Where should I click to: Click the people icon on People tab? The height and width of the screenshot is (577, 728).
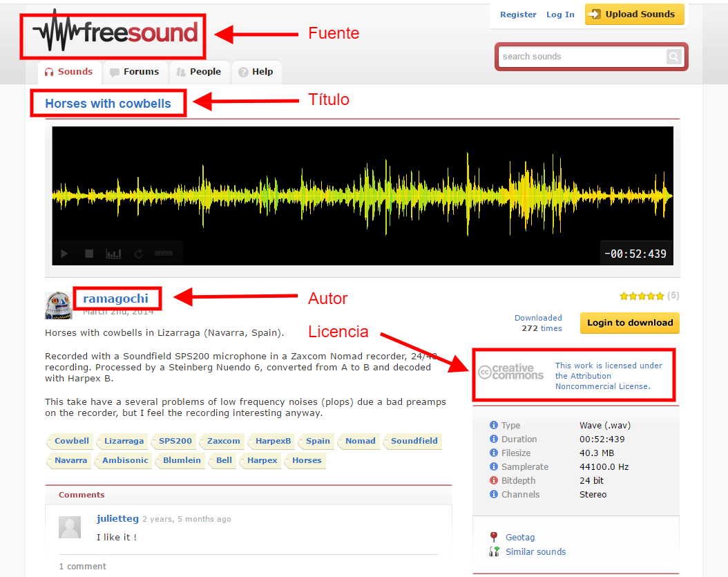[181, 72]
